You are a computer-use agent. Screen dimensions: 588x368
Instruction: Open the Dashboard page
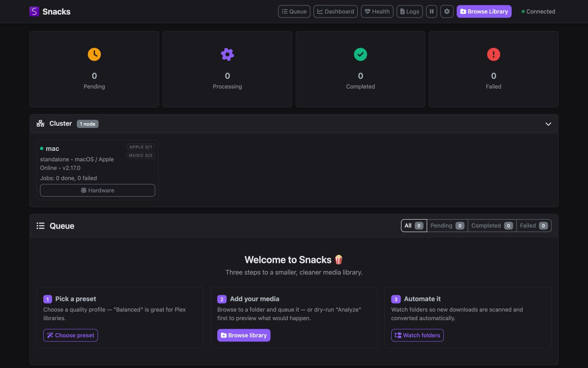(336, 11)
